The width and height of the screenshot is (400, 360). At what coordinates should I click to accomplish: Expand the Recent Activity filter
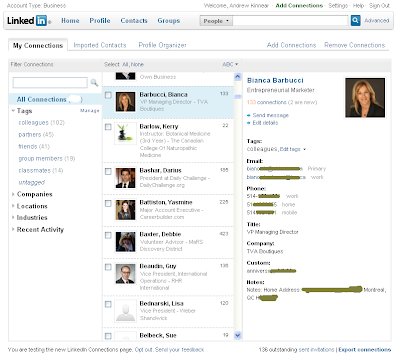coord(13,229)
